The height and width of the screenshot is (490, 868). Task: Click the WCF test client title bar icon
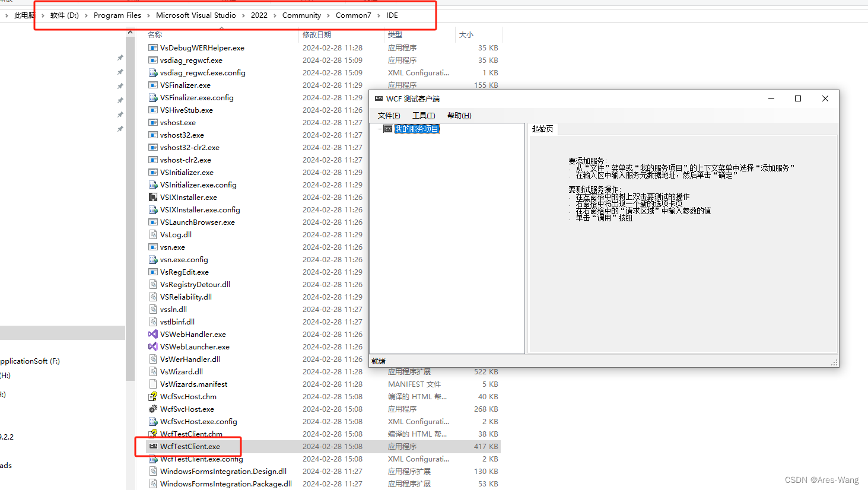click(x=379, y=98)
